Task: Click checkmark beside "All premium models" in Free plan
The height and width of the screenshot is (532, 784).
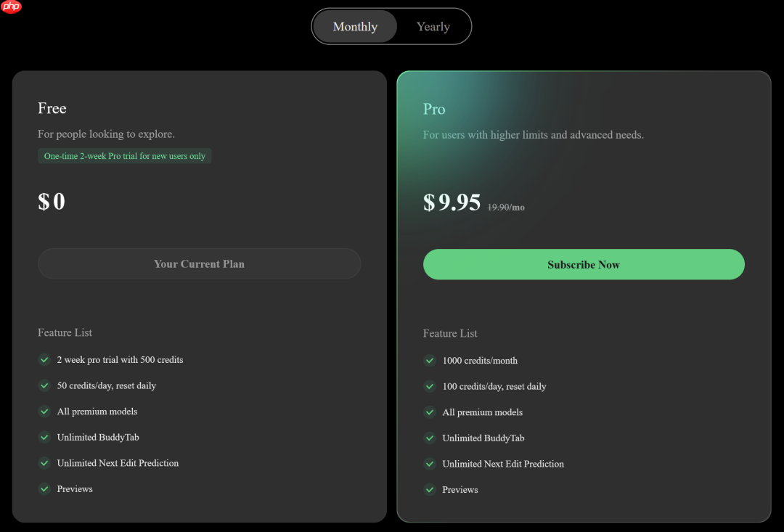Action: pyautogui.click(x=44, y=412)
